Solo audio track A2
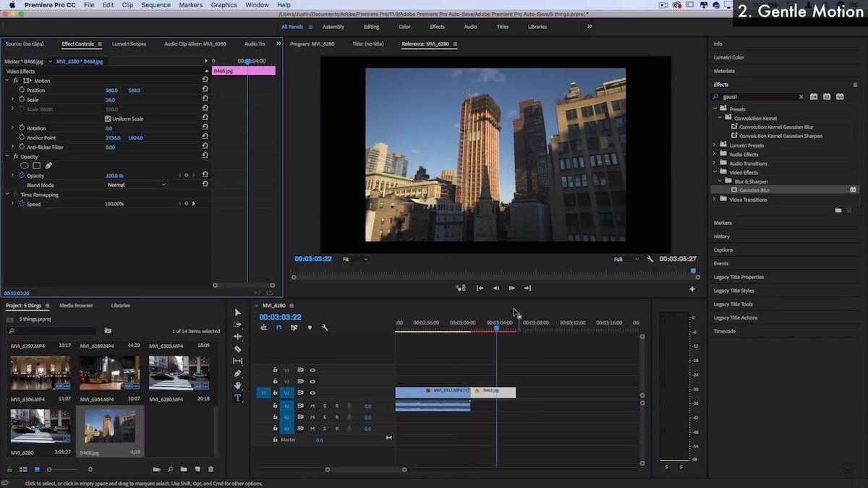Image resolution: width=868 pixels, height=488 pixels. click(x=324, y=417)
